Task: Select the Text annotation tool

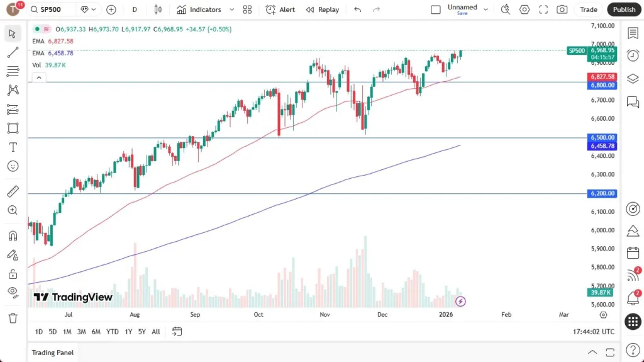Action: coord(13,147)
